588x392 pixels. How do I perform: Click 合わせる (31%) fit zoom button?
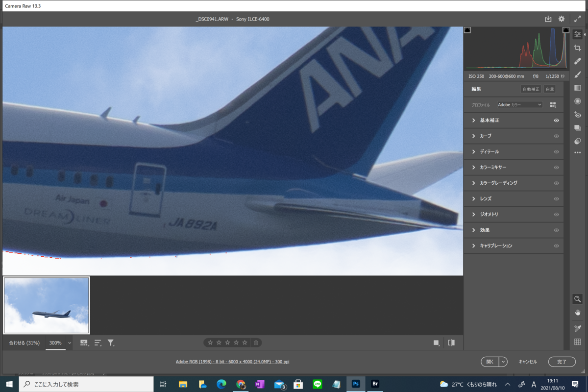[x=24, y=343]
